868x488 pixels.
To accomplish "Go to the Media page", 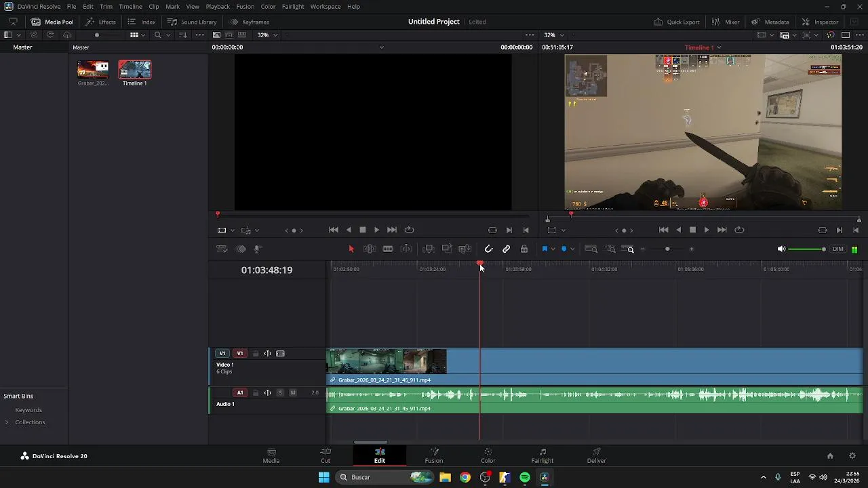I will 271,455.
